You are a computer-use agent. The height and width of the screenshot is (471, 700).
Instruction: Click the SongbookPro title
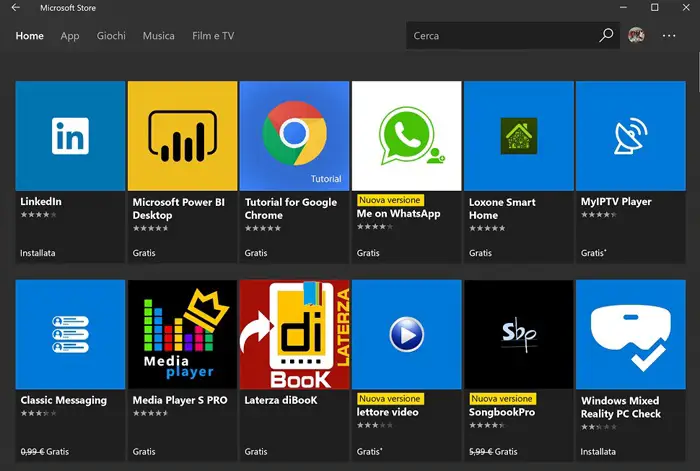(x=502, y=413)
